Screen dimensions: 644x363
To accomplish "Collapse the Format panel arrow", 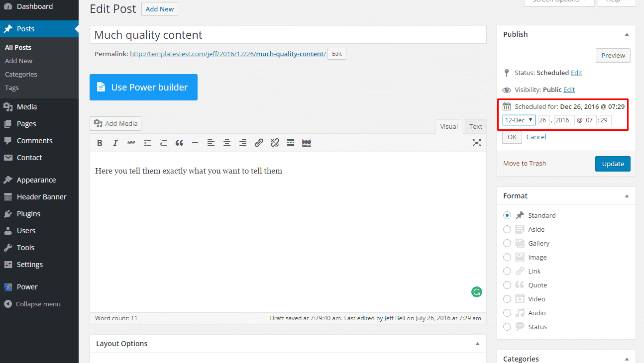I will [627, 196].
